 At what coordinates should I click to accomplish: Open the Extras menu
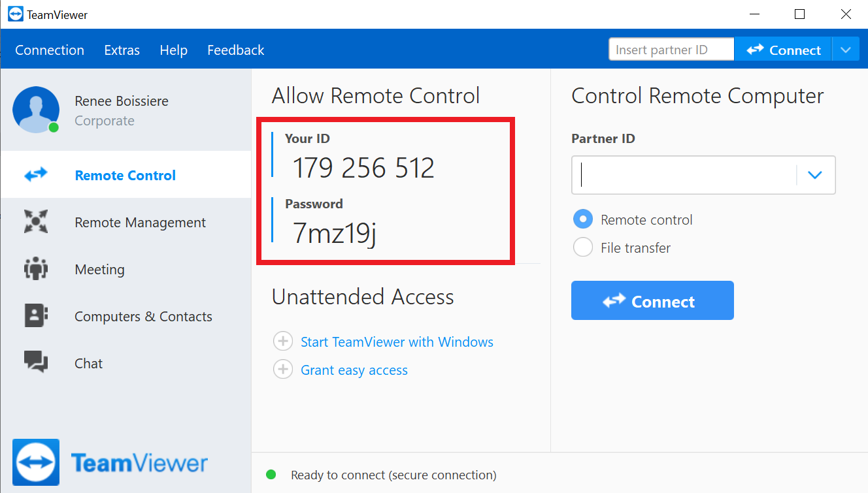(122, 50)
